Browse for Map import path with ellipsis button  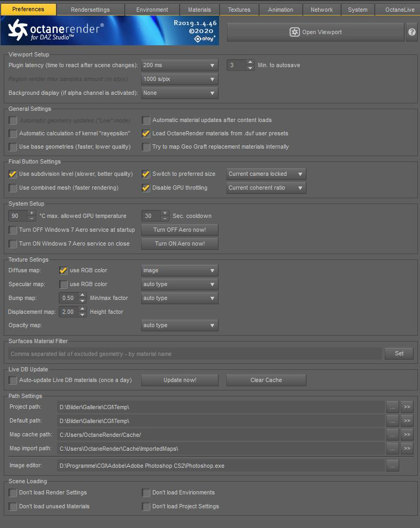[392, 448]
